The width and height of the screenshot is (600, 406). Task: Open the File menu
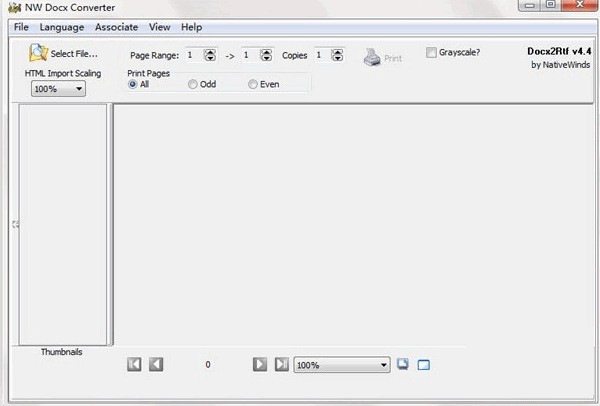coord(21,27)
